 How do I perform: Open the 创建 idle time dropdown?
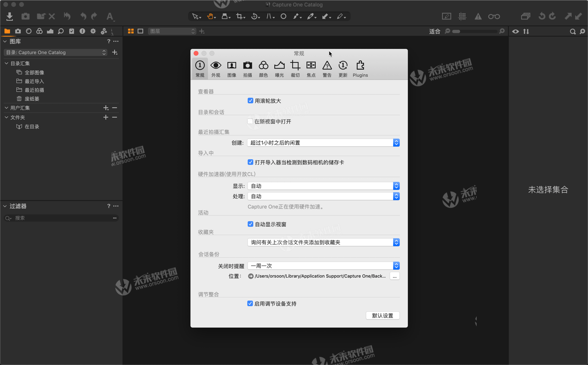coord(323,143)
